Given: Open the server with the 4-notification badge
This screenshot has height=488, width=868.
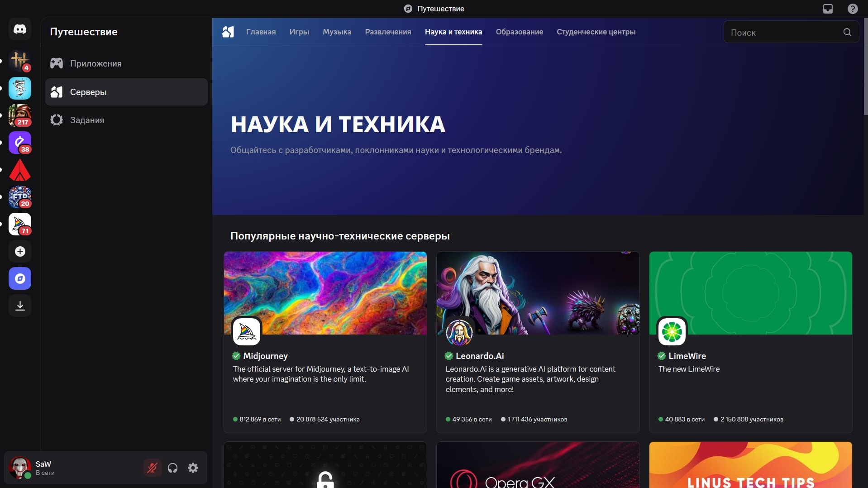Looking at the screenshot, I should (20, 61).
